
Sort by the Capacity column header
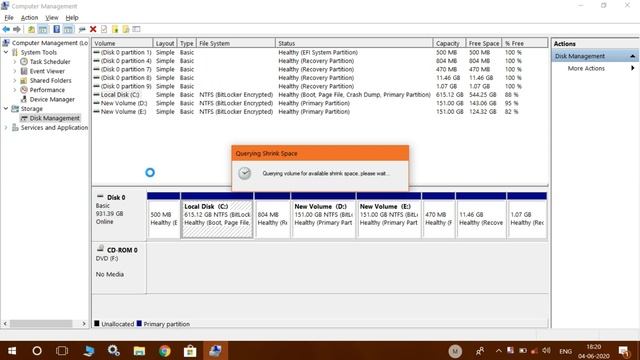pos(449,43)
